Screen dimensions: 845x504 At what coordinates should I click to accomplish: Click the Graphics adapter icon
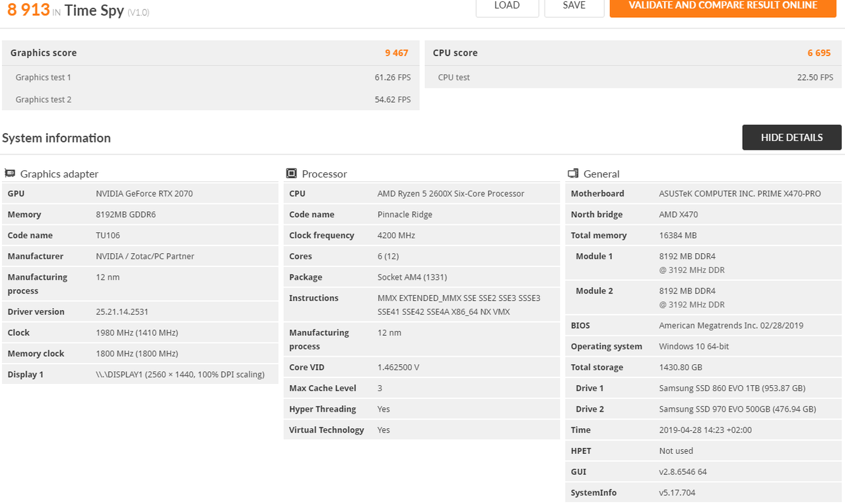(10, 173)
